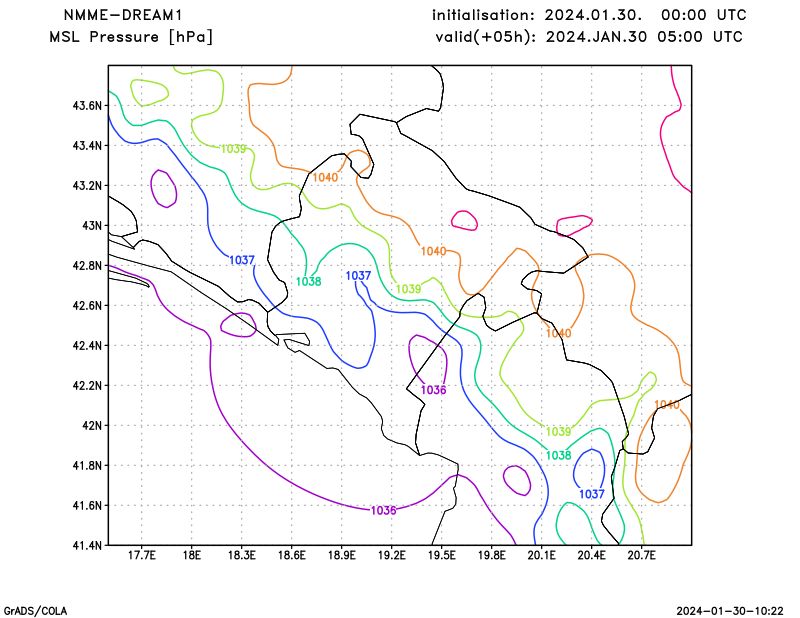Click the 20.1E longitude label

(542, 555)
